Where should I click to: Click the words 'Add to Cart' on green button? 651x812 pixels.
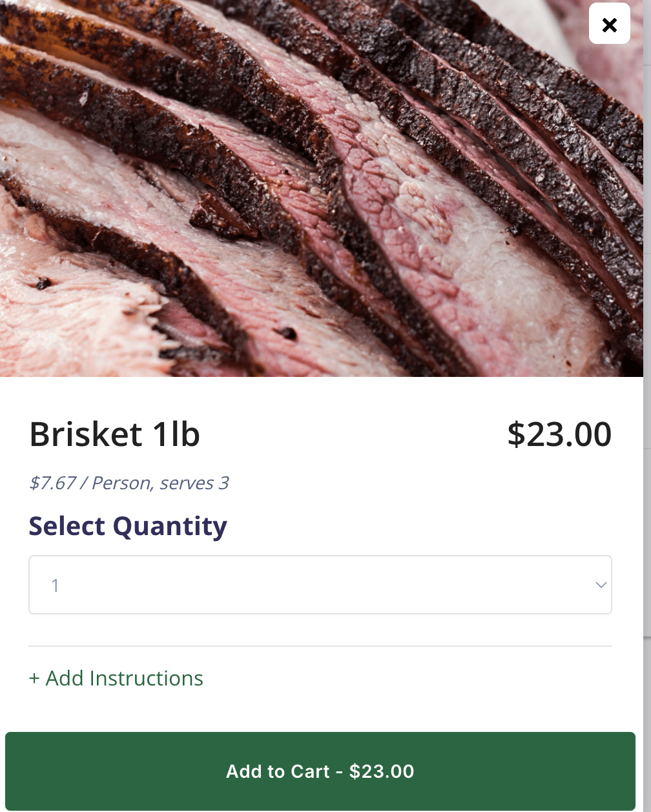[278, 771]
